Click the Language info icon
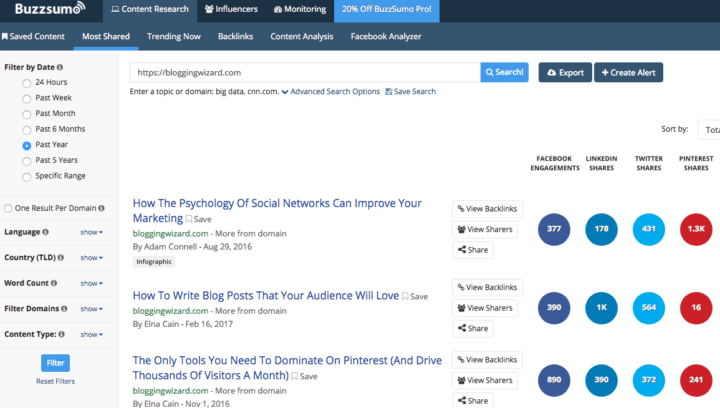Screen dimensions: 720x408 pos(45,232)
